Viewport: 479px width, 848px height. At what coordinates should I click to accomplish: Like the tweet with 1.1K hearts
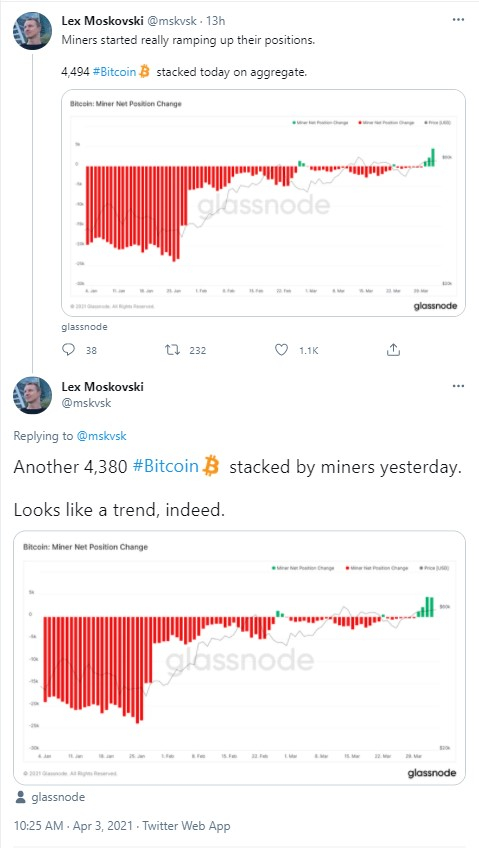[x=281, y=350]
